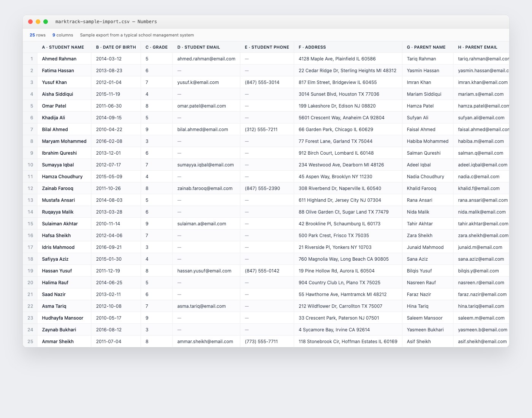The image size is (532, 418).
Task: Click the parent name Nadia Choudhury
Action: point(428,177)
